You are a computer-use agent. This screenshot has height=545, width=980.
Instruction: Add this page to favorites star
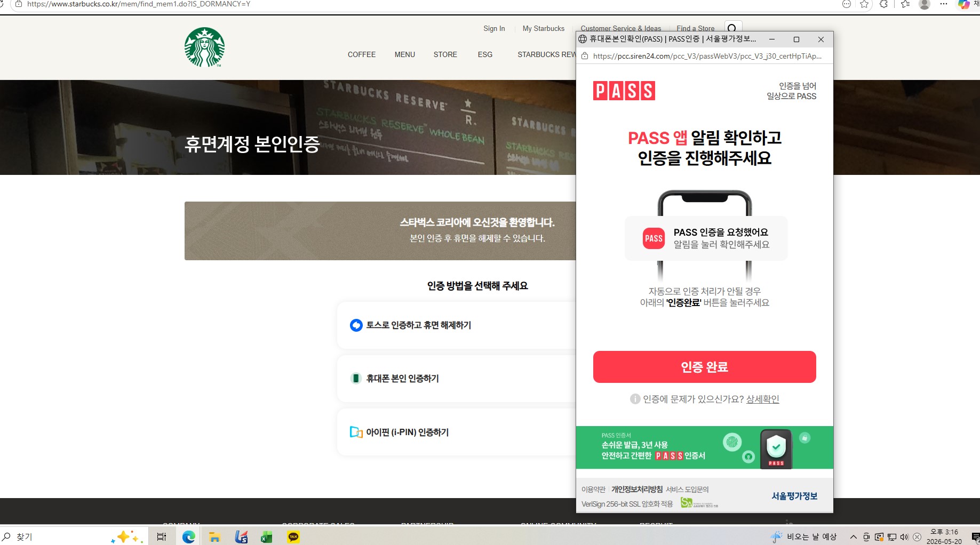[864, 4]
